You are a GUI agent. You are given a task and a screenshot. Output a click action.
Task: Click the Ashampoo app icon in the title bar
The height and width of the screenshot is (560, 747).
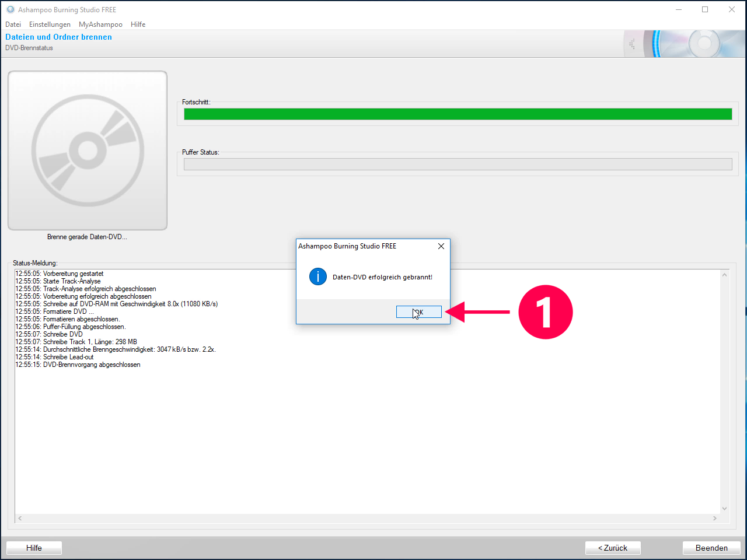coord(10,9)
